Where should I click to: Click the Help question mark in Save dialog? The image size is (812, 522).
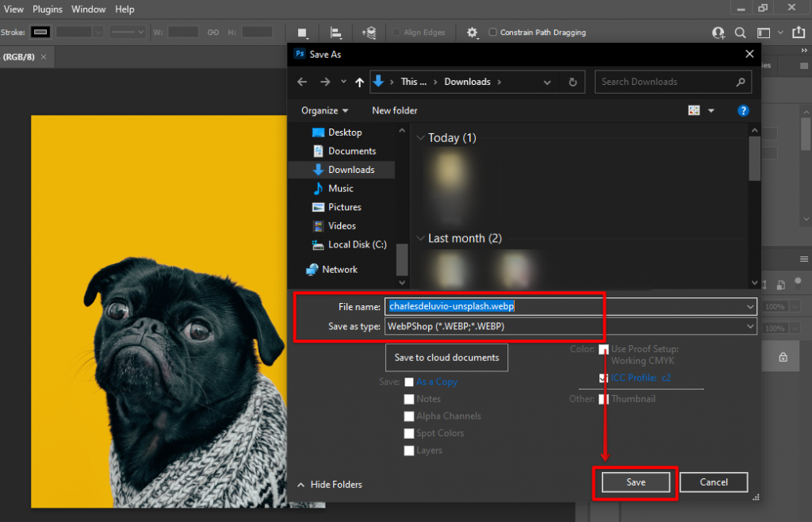click(743, 110)
